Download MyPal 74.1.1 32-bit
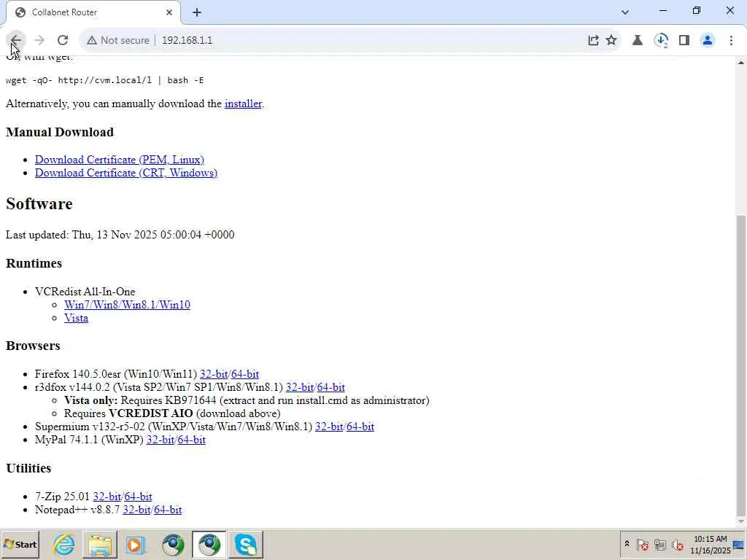This screenshot has width=747, height=560. click(x=160, y=440)
